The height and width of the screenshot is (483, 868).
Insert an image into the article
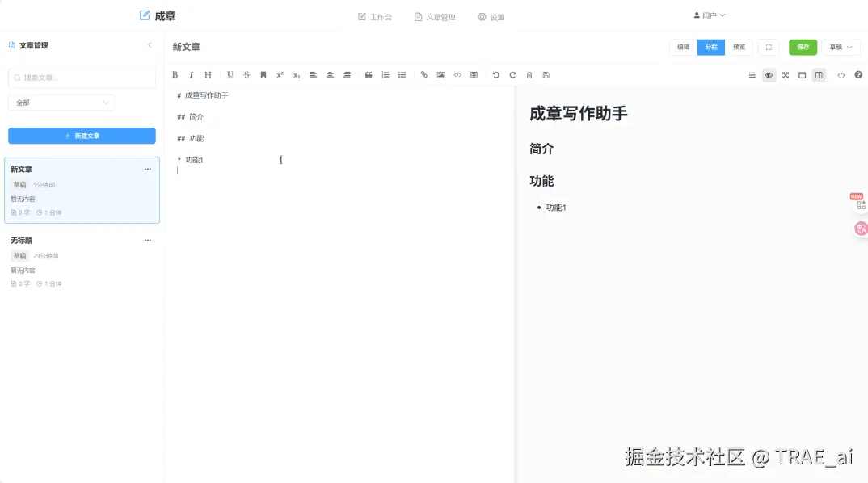click(440, 74)
